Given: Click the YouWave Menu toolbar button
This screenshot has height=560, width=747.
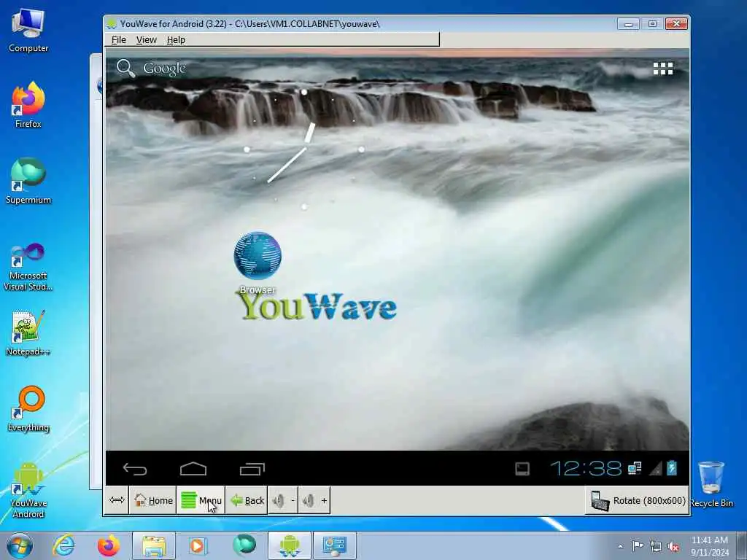Looking at the screenshot, I should click(201, 500).
